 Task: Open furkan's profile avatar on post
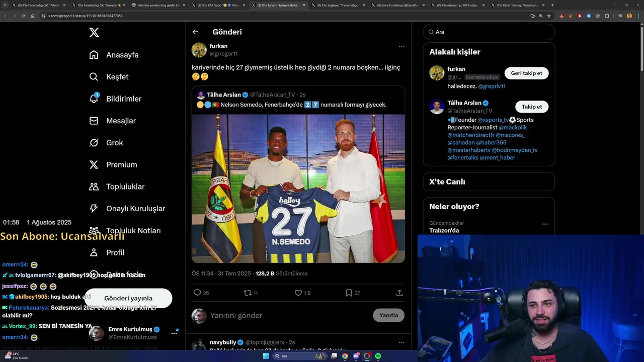click(199, 50)
